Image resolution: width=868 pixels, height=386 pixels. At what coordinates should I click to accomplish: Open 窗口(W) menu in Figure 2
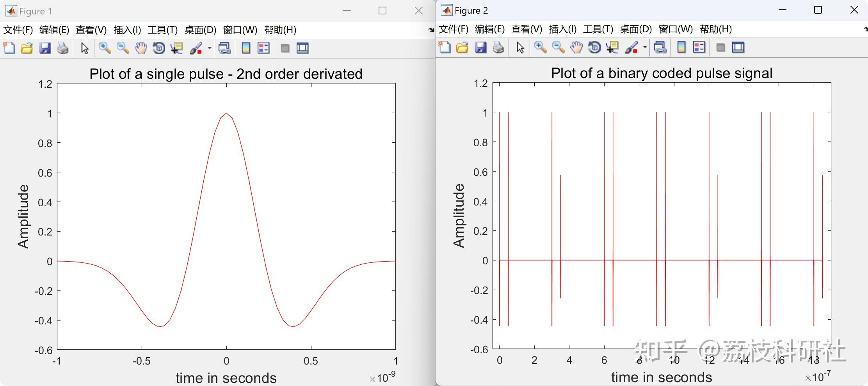coord(676,29)
